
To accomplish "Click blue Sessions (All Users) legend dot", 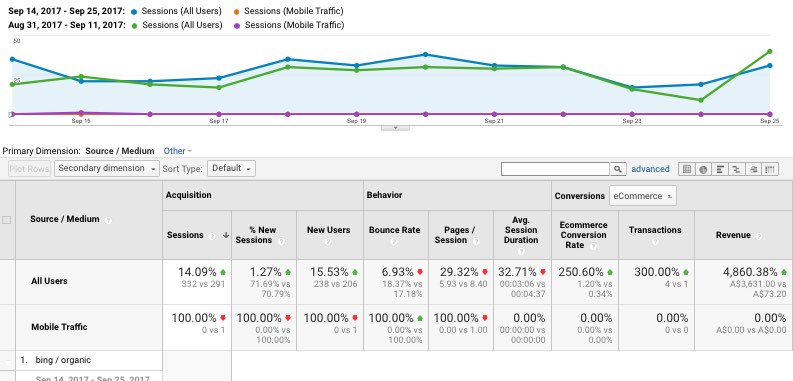I will click(134, 12).
